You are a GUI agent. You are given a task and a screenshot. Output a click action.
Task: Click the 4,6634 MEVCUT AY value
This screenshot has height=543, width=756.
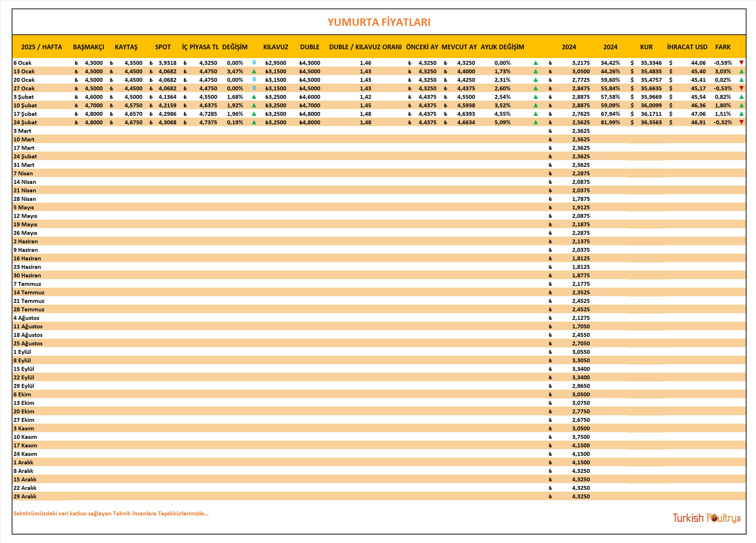(466, 122)
